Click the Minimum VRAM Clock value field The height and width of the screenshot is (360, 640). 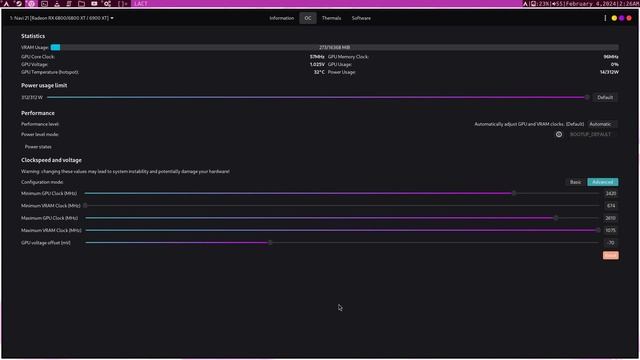tap(611, 206)
